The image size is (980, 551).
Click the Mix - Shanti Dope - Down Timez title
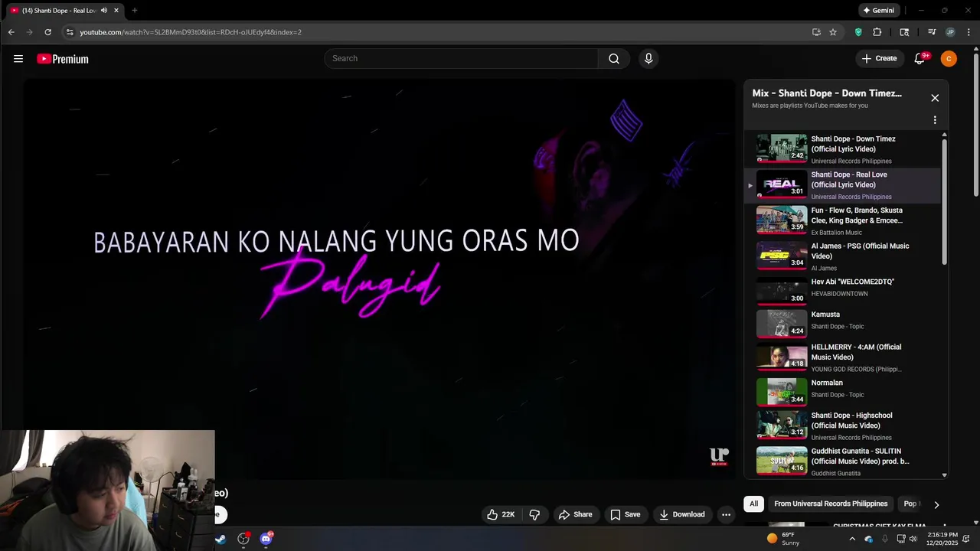tap(827, 93)
